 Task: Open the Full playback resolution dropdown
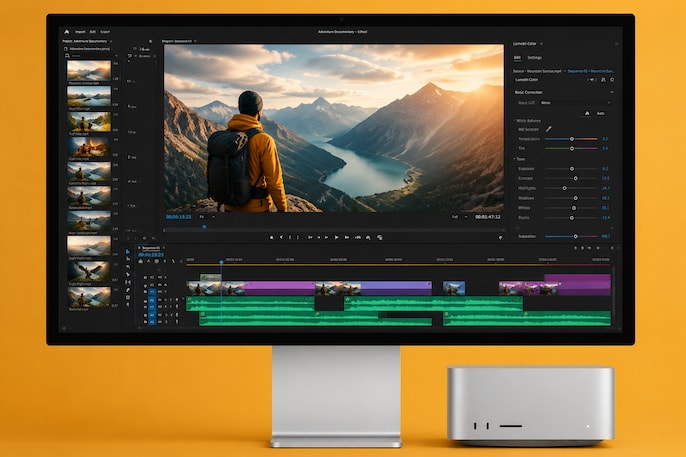point(460,217)
